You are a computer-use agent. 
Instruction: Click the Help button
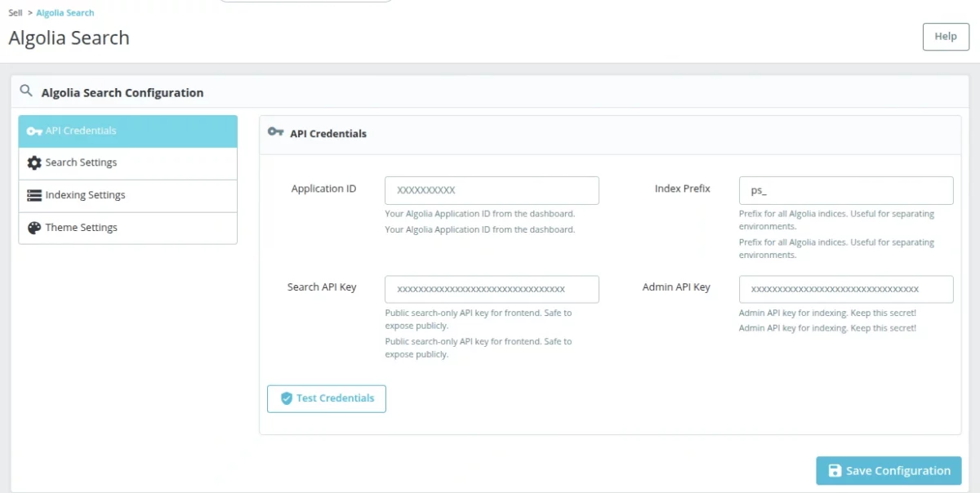coord(945,36)
